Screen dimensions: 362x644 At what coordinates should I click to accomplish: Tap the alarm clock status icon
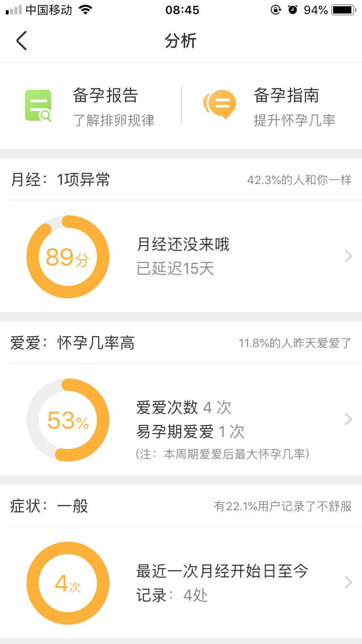(292, 10)
